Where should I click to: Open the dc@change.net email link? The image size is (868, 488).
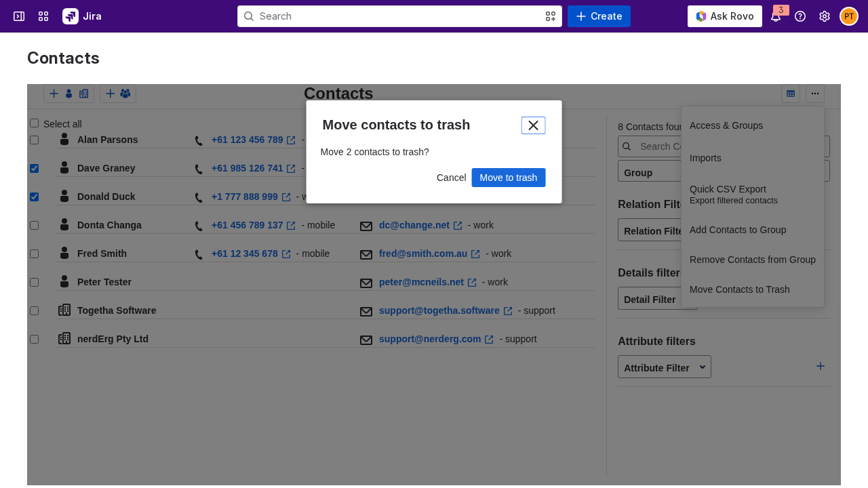(x=414, y=225)
